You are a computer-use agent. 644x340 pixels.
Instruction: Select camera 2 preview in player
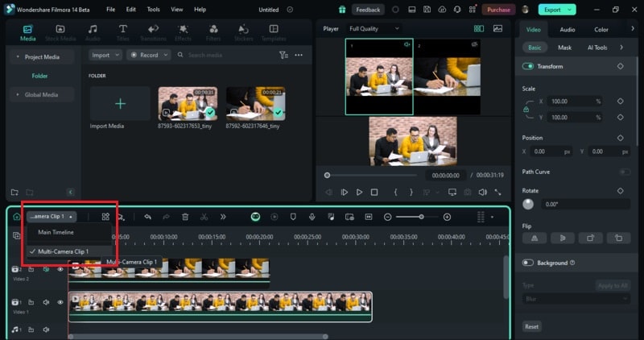click(448, 77)
